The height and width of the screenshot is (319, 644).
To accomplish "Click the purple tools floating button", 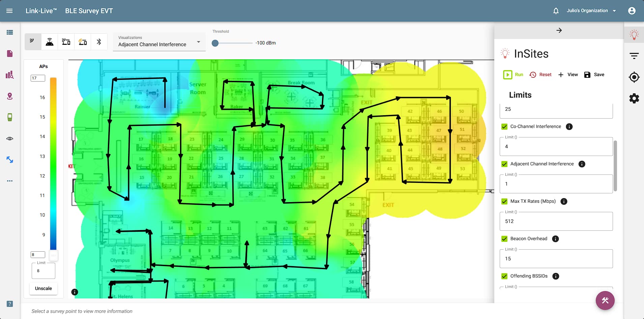I will [x=605, y=300].
